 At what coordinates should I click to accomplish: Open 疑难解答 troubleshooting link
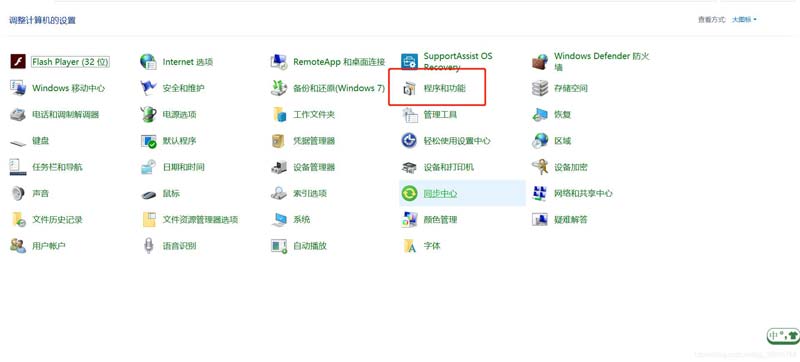point(571,220)
